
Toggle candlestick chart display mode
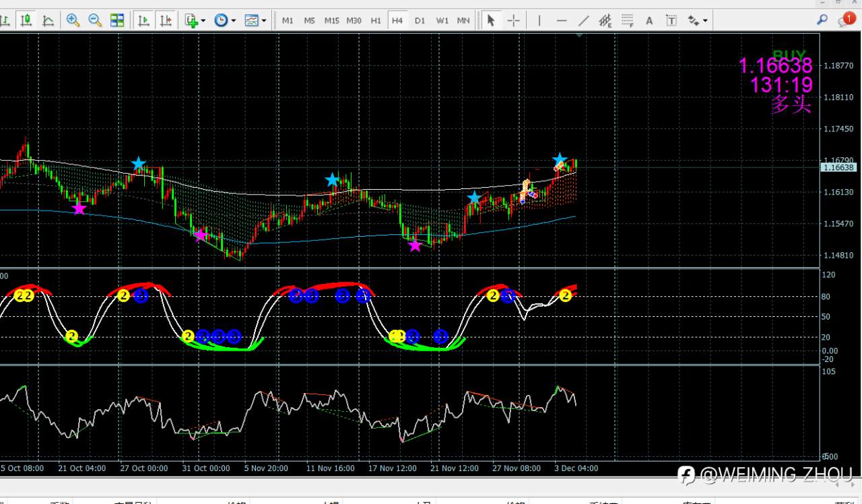click(26, 20)
